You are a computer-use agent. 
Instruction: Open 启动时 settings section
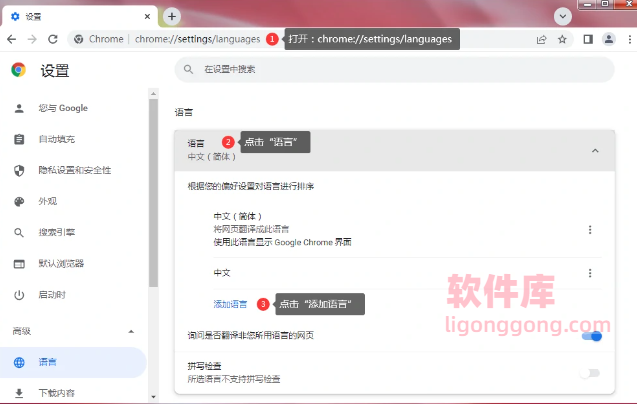(x=52, y=295)
